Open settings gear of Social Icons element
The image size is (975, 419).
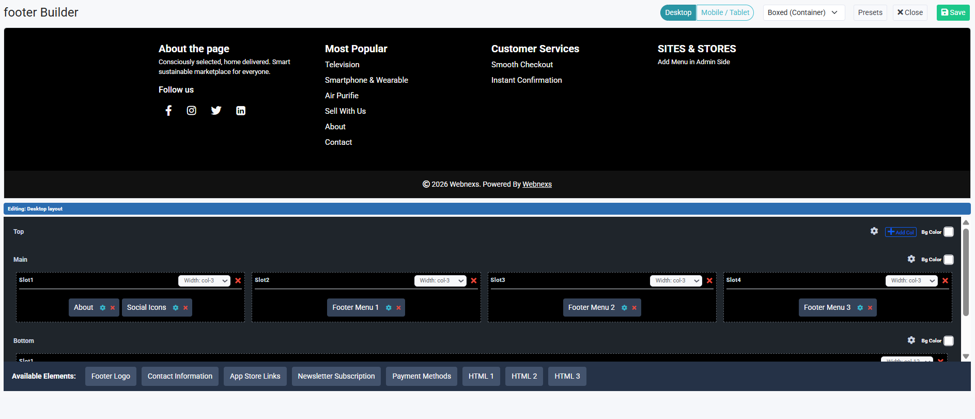(175, 308)
